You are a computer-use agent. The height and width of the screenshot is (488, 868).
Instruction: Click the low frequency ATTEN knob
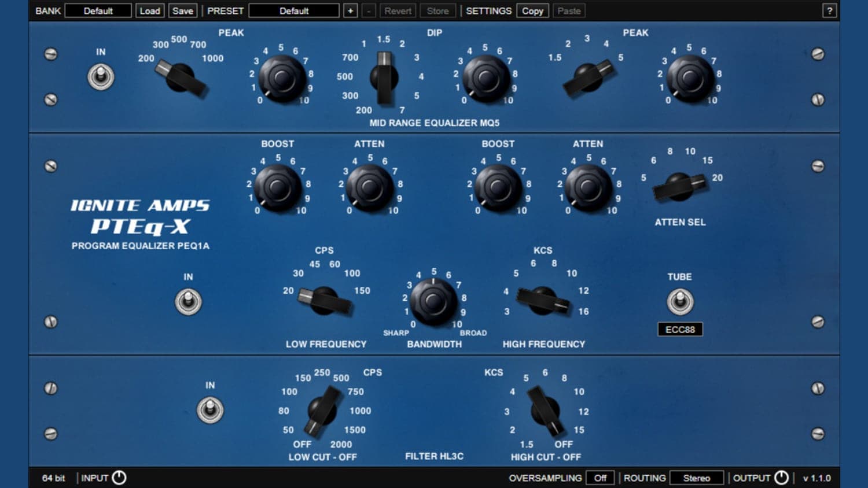370,188
